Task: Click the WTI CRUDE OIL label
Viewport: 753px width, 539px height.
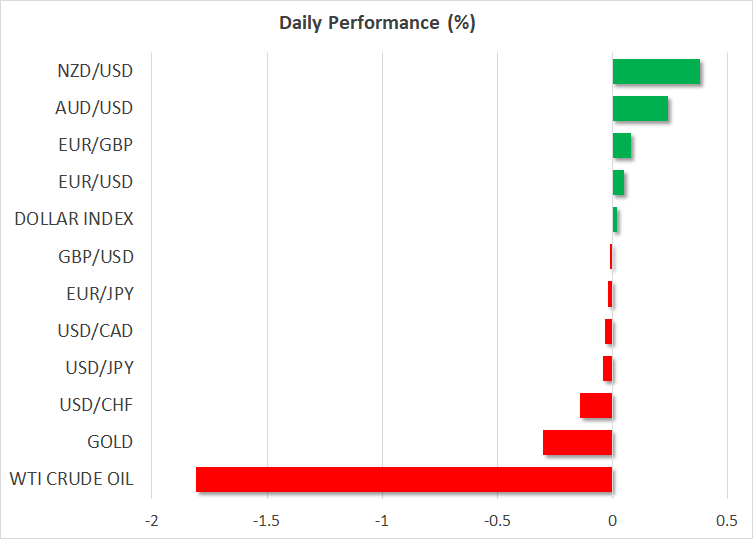Action: tap(70, 479)
